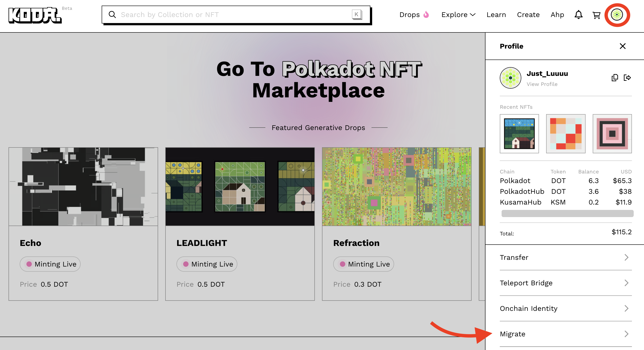This screenshot has width=644, height=350.
Task: Open the shopping cart
Action: (596, 15)
